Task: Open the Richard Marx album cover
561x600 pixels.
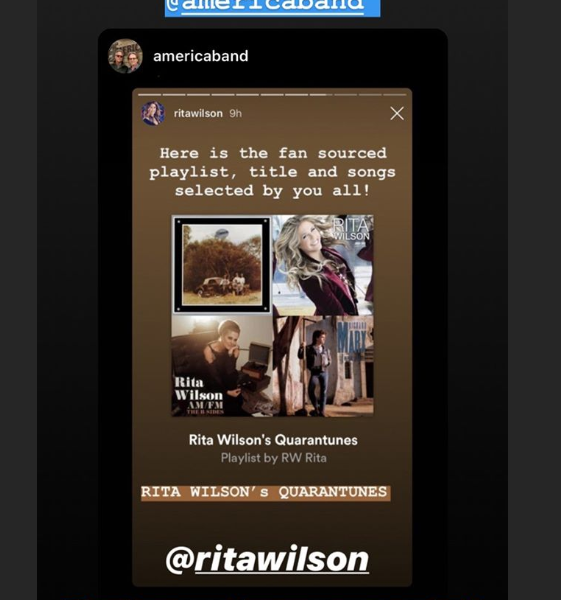Action: click(x=323, y=366)
